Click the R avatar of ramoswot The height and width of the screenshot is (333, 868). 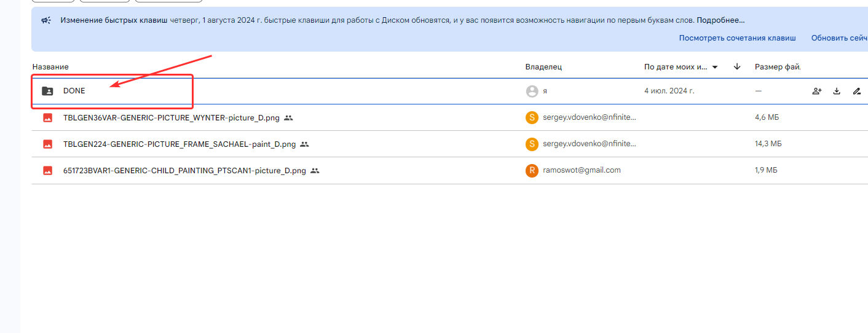[x=532, y=170]
